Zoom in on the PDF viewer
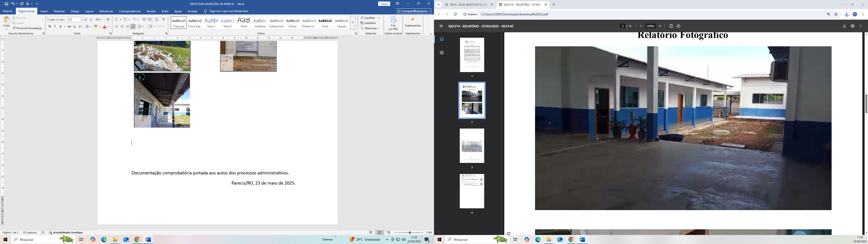The width and height of the screenshot is (868, 244). point(660,26)
